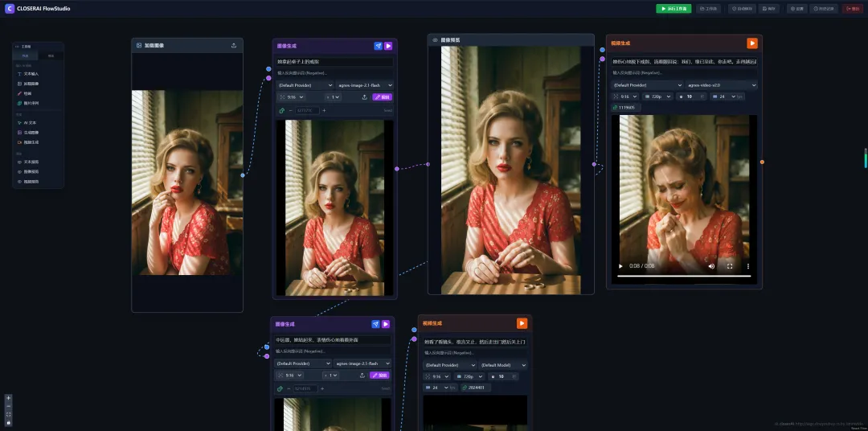Image resolution: width=868 pixels, height=431 pixels.
Task: Open image count dropdown in upper image generation node
Action: (333, 97)
